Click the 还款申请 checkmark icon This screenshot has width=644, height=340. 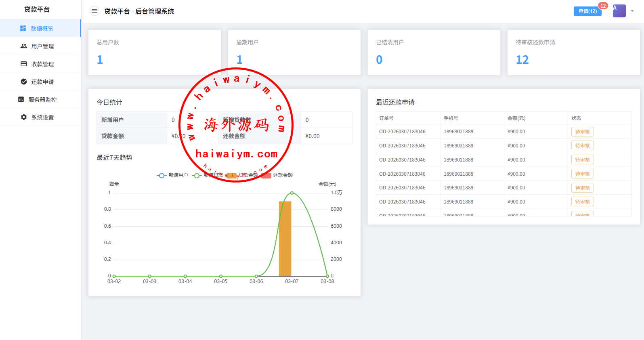pyautogui.click(x=24, y=82)
